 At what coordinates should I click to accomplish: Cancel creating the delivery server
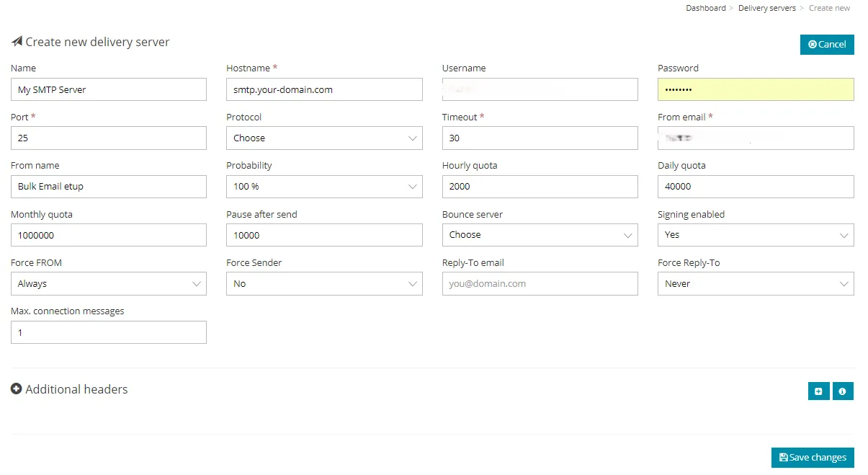click(826, 45)
